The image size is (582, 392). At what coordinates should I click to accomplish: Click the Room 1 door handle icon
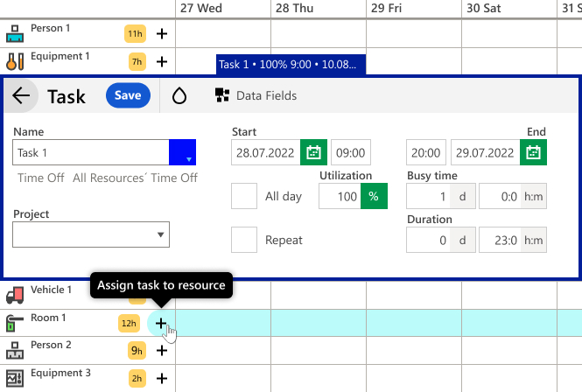coord(15,324)
